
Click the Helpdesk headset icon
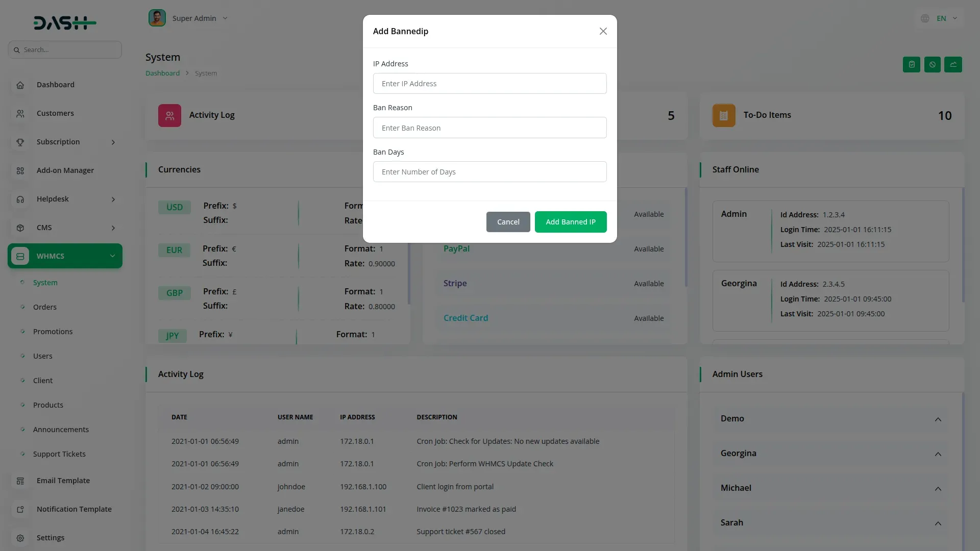(x=20, y=199)
